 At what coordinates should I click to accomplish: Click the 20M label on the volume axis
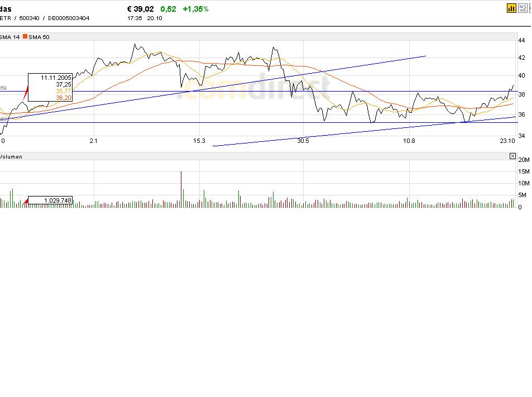524,160
